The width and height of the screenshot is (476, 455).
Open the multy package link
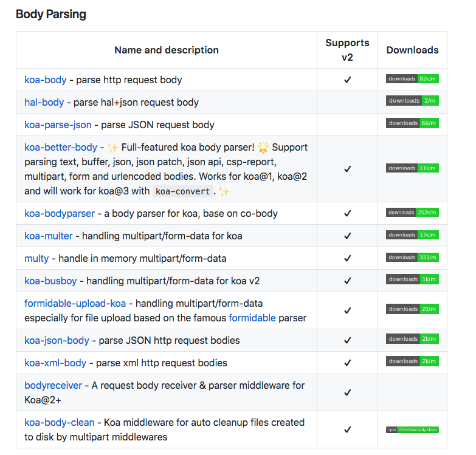click(36, 258)
